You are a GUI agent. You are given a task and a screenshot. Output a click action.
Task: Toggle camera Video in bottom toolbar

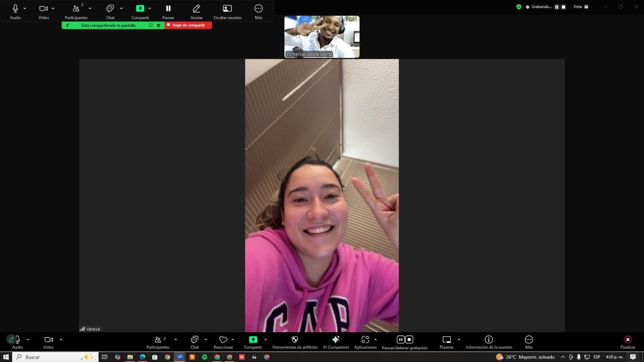tap(48, 340)
